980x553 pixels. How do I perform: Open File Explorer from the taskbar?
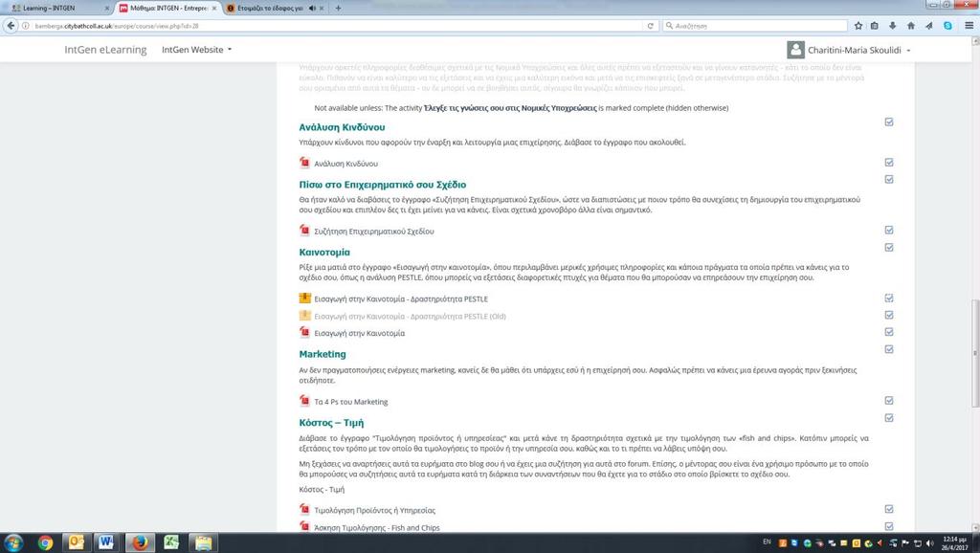tap(203, 542)
